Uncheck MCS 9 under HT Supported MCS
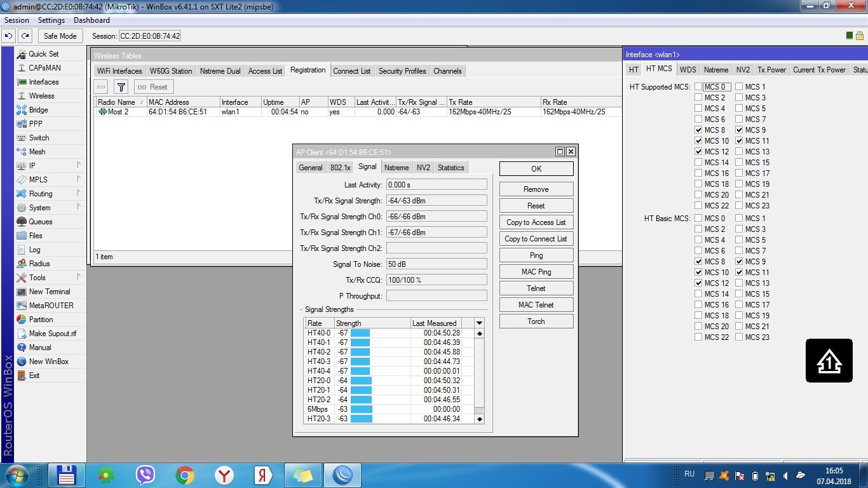 tap(740, 130)
